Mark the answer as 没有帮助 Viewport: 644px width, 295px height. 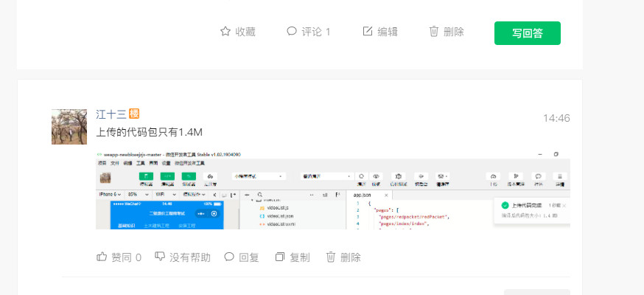(182, 257)
